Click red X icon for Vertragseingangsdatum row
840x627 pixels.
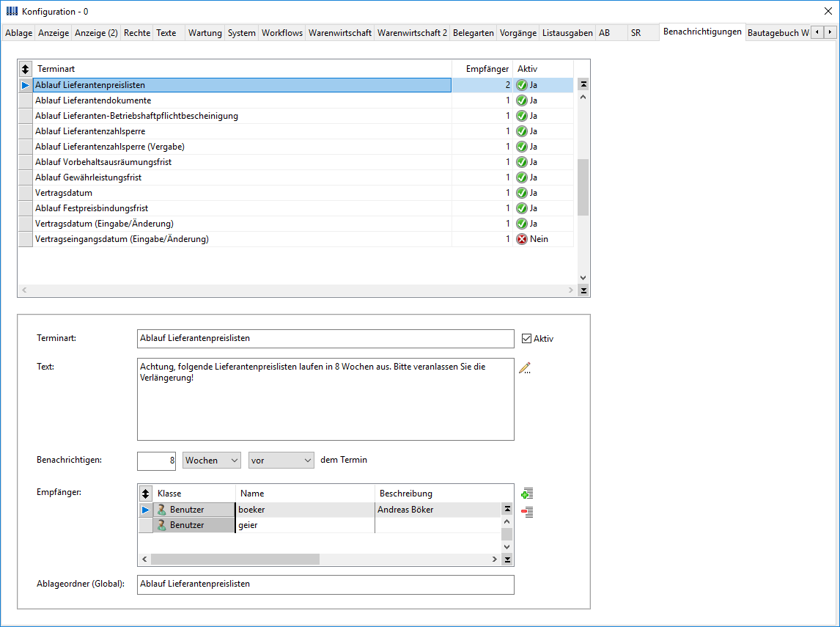click(x=521, y=239)
